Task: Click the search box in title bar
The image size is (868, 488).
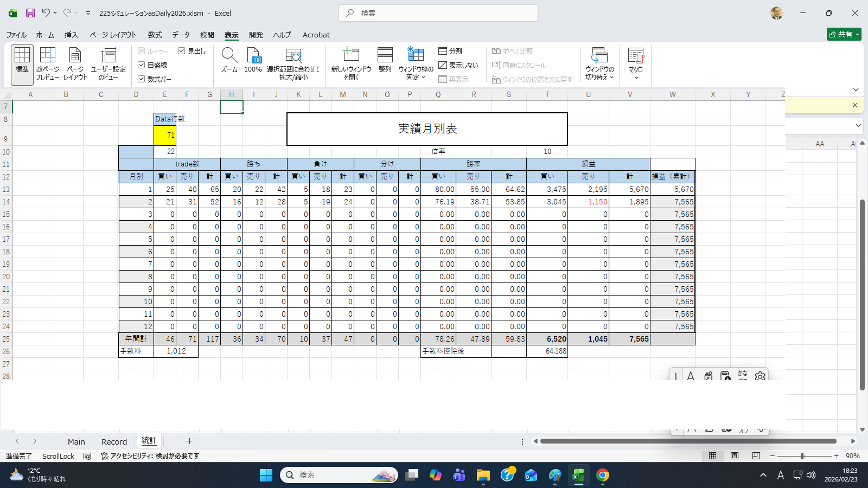Action: coord(438,13)
